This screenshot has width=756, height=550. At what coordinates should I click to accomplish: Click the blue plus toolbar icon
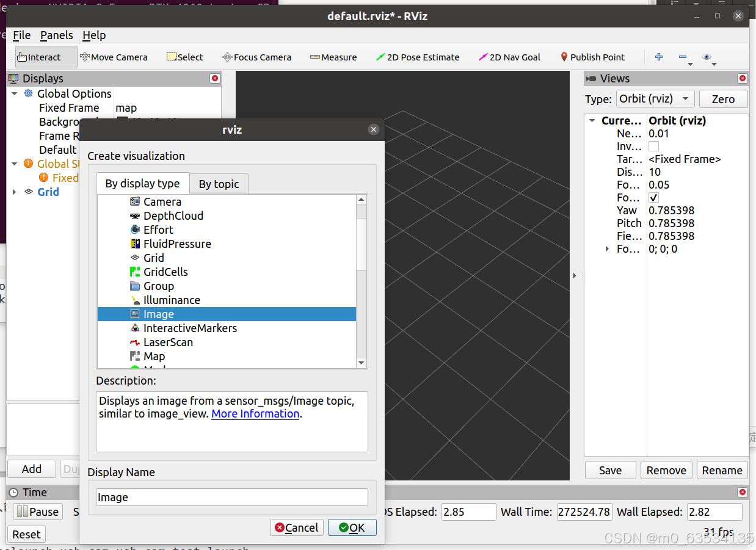click(658, 57)
